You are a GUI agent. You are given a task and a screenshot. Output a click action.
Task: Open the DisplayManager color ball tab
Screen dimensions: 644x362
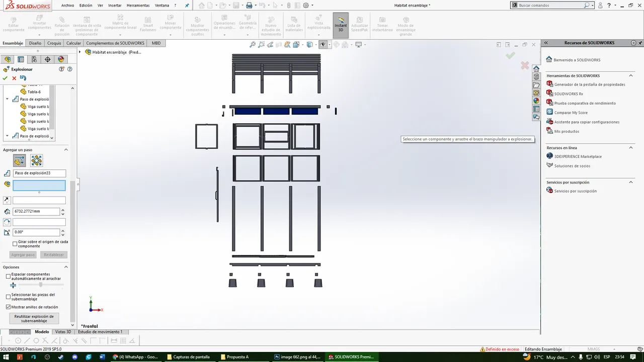[61, 59]
